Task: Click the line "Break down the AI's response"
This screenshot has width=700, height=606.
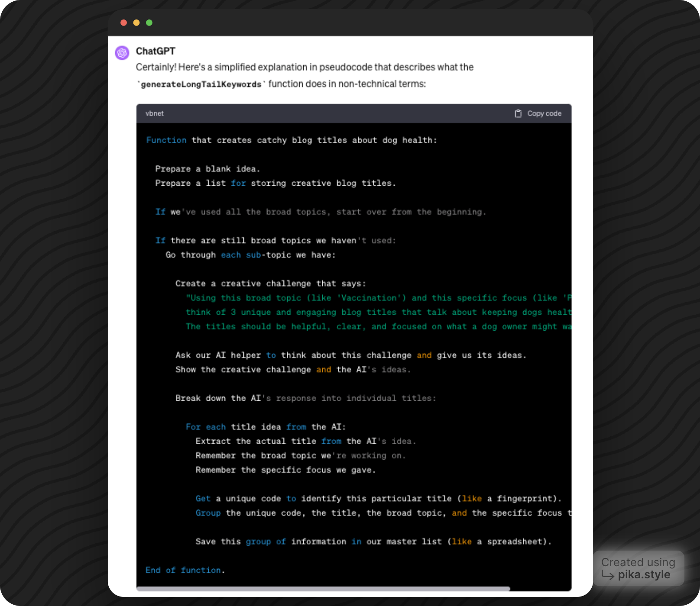Action: [x=306, y=398]
